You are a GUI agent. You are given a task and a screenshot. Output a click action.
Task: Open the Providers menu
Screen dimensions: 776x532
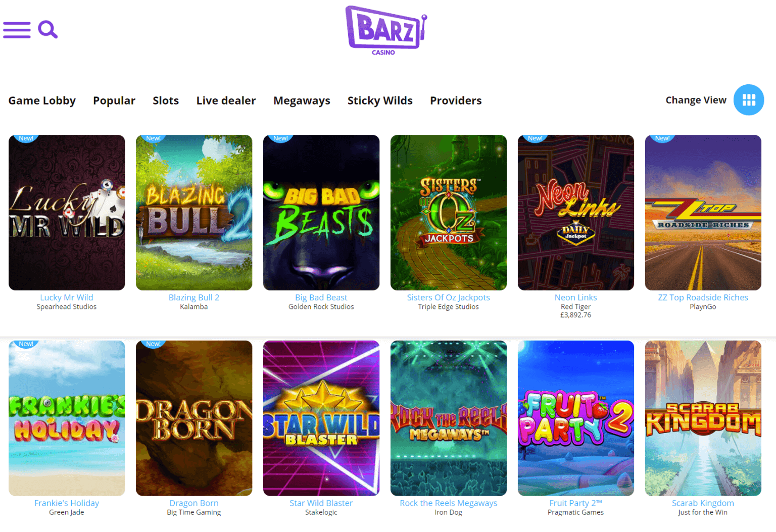[456, 100]
